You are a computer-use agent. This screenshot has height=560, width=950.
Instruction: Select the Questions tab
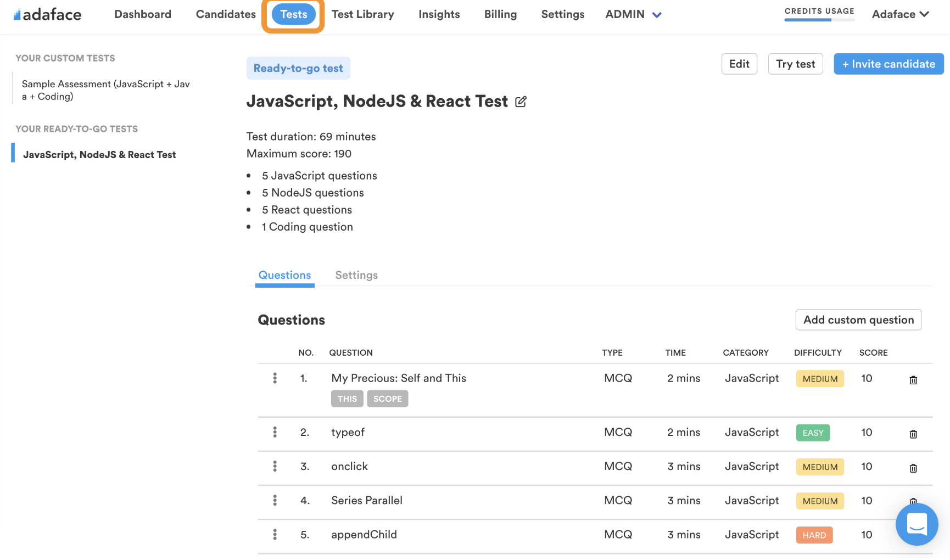[x=284, y=275]
